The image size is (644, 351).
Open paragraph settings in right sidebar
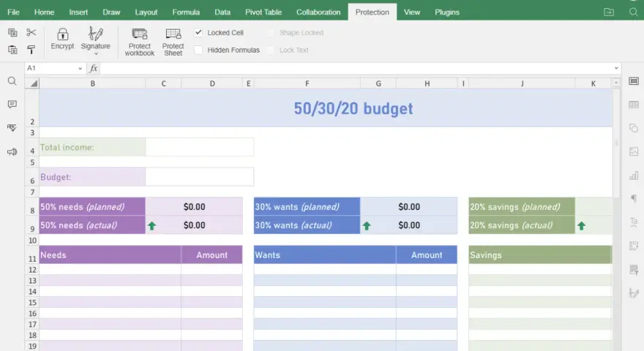coord(634,199)
